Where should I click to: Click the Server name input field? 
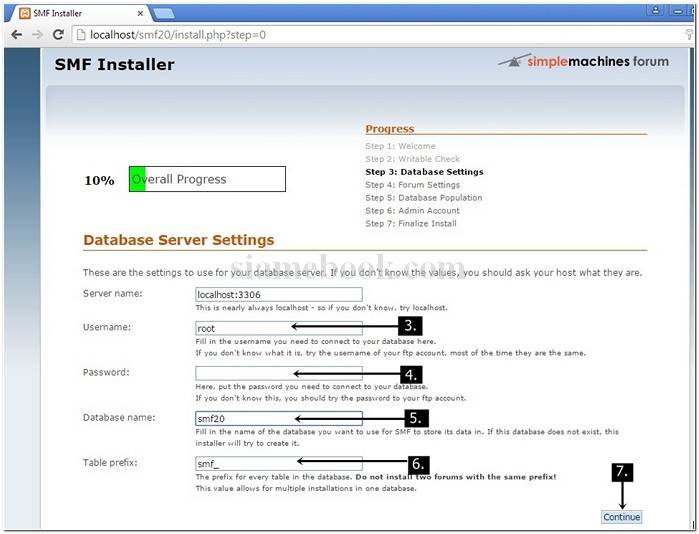tap(279, 294)
